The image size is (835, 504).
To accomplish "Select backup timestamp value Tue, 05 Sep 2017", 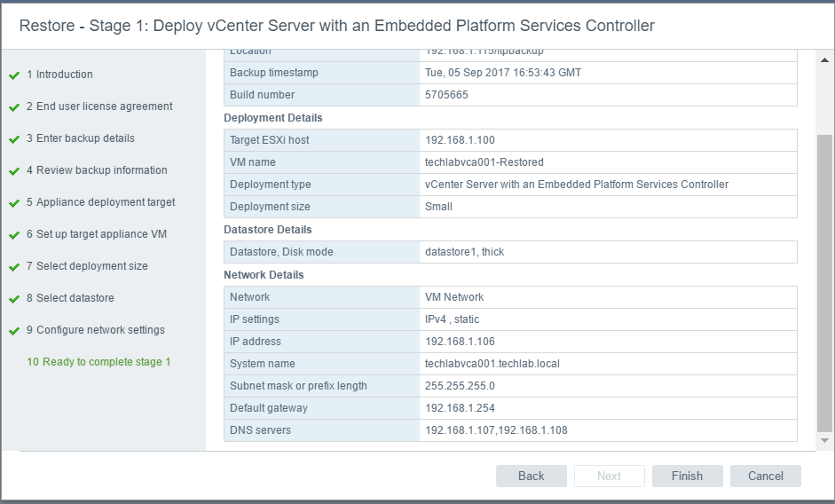I will click(503, 73).
